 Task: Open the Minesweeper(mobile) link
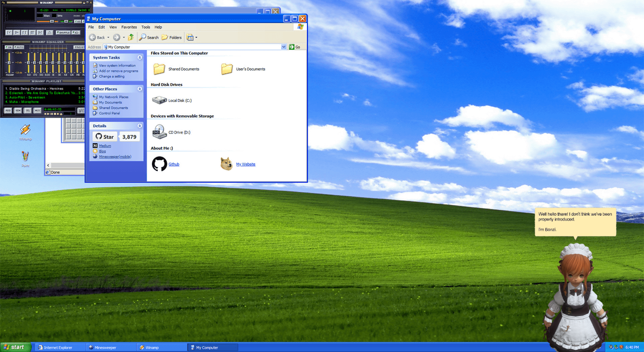115,157
